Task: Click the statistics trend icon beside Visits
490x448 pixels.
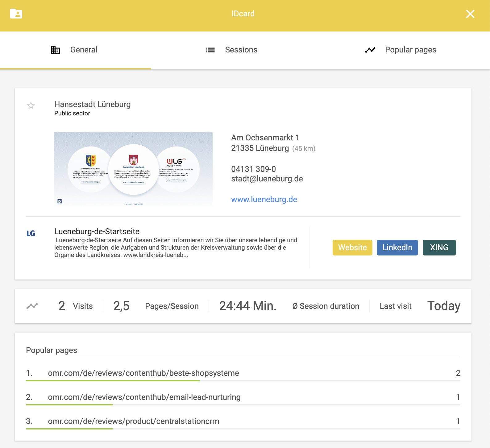Action: (32, 306)
